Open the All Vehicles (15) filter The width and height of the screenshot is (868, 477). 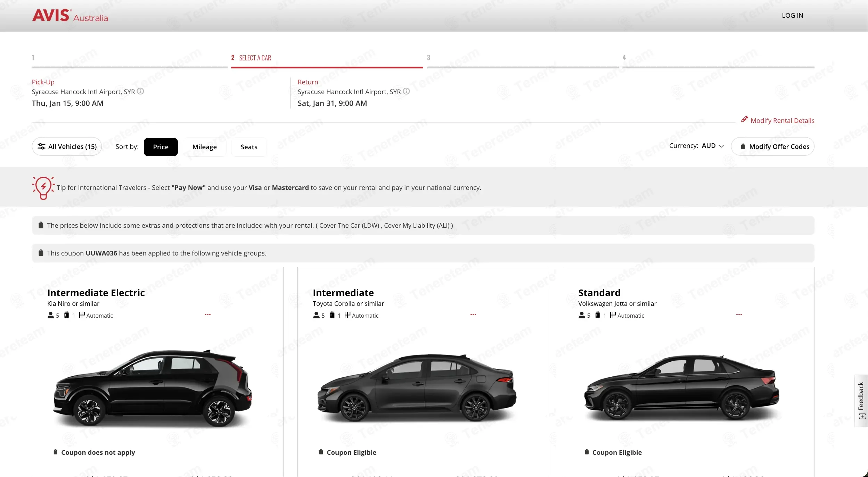pyautogui.click(x=67, y=147)
